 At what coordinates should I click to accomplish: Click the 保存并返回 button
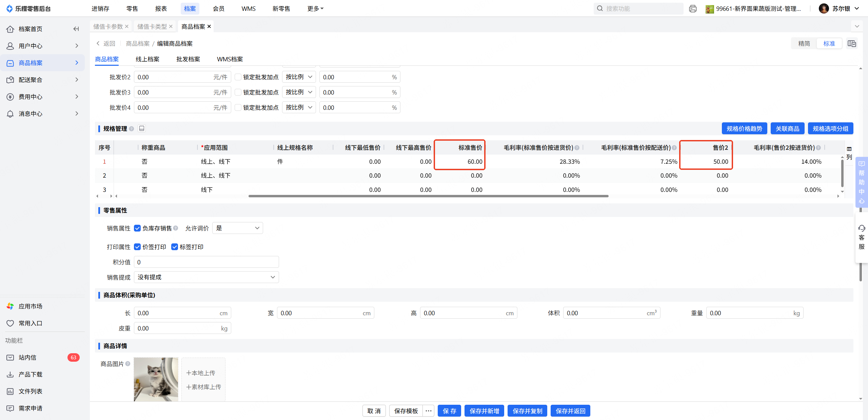(x=570, y=411)
